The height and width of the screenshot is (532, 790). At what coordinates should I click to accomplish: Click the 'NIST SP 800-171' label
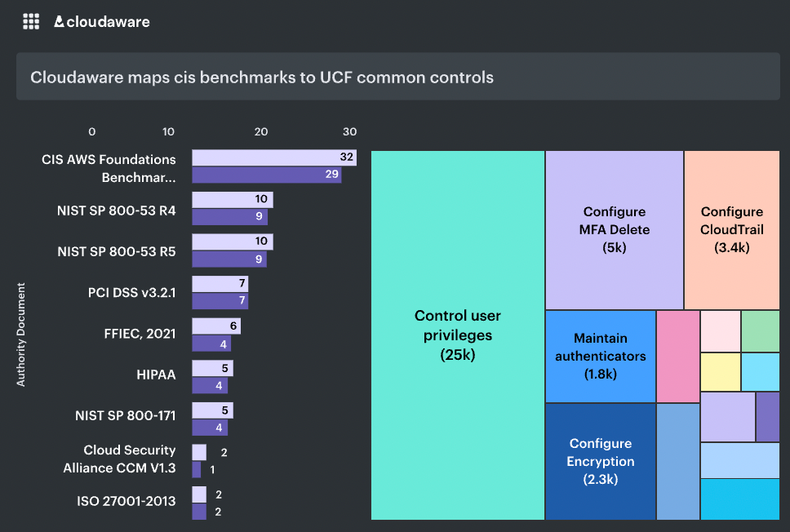(126, 415)
